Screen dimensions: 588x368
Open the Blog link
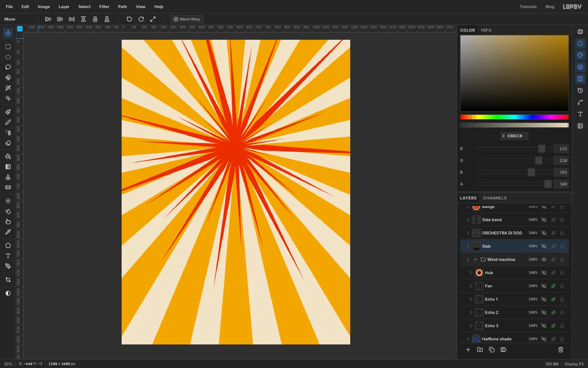click(x=550, y=7)
